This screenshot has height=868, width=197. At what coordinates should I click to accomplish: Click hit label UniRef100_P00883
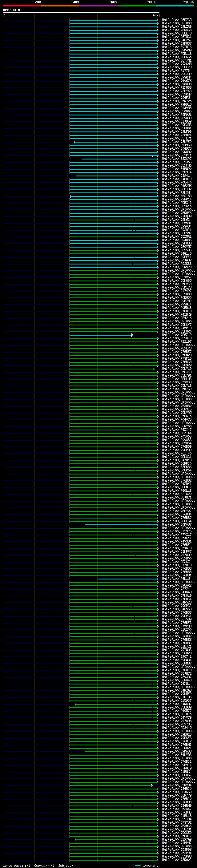[176, 440]
